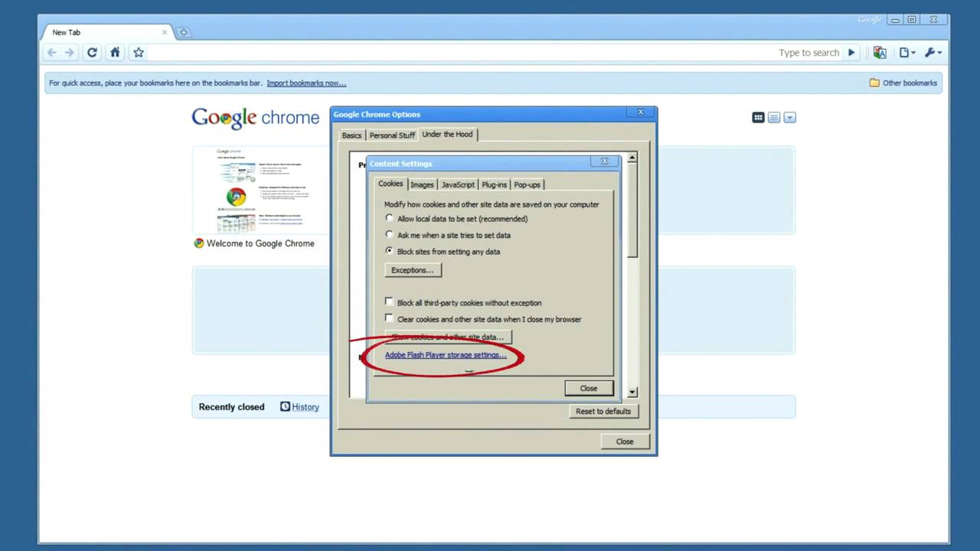Screen dimensions: 980x551
Task: Switch to list view icon
Action: (x=774, y=117)
